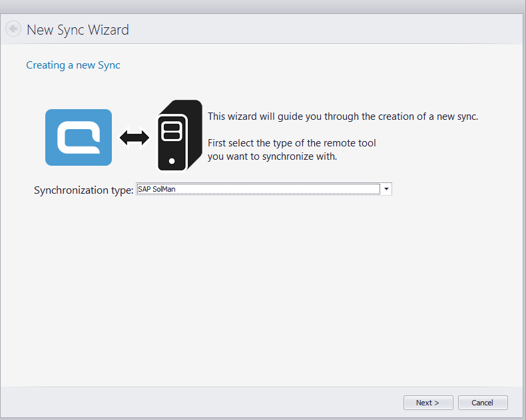Click the New Sync Wizard title
The image size is (526, 420).
77,30
